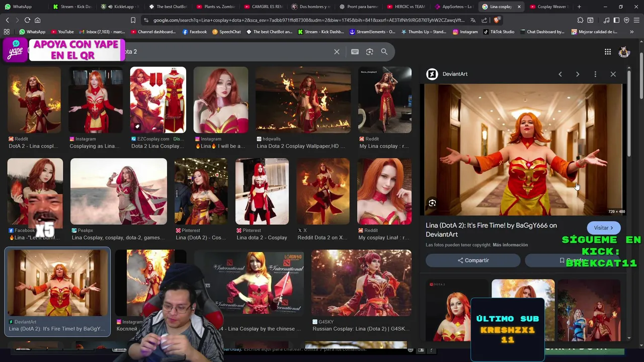
Task: Switch to the Plants vs. Zombies tab
Action: coord(216,7)
